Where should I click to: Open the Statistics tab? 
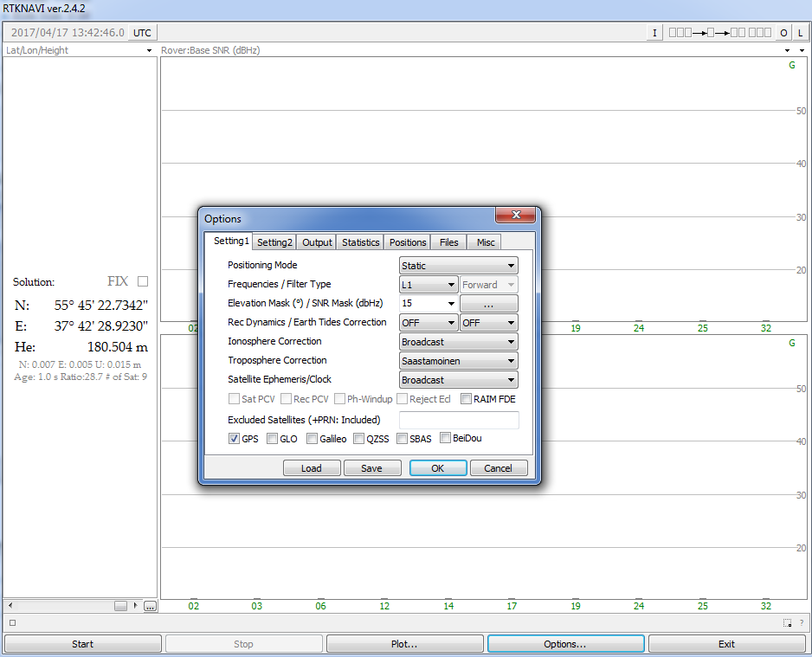point(360,242)
